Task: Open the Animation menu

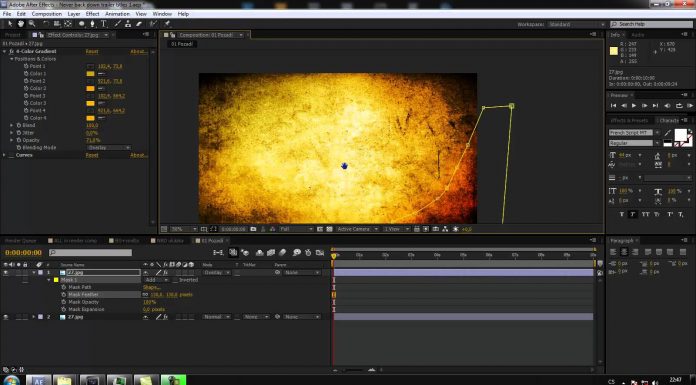Action: click(x=117, y=14)
